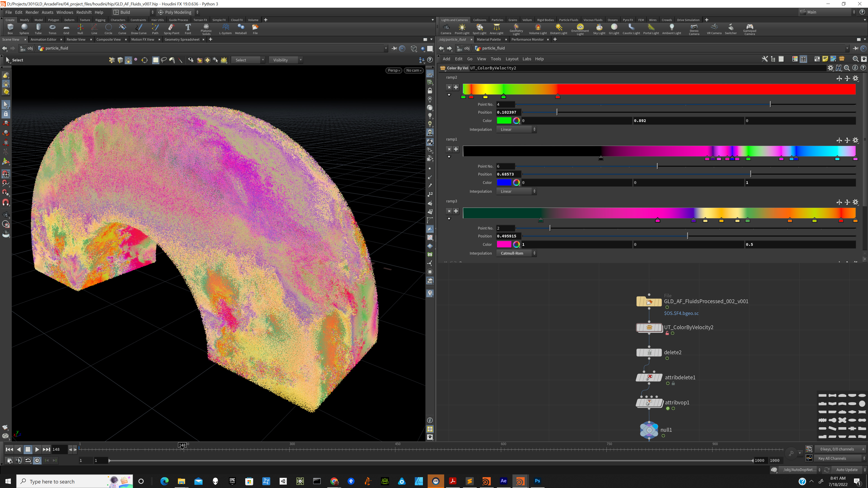The image size is (868, 488).
Task: Switch to the Material Palette tab
Action: (488, 39)
